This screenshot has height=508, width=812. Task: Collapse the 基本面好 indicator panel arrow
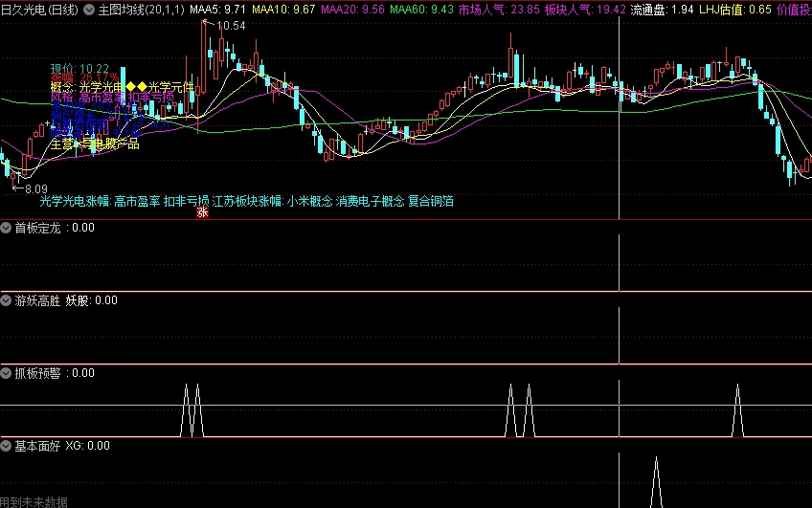tap(6, 446)
